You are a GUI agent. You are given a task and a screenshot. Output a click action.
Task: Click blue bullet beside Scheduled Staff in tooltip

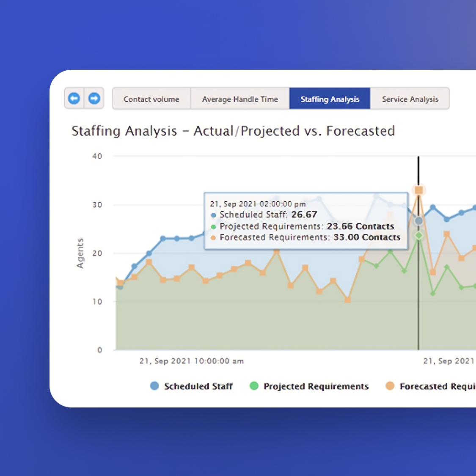click(213, 215)
